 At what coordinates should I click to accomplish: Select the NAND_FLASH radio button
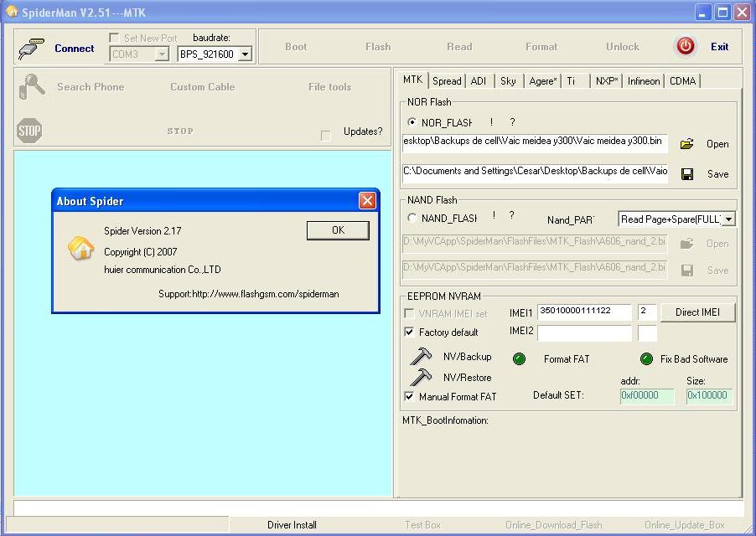(x=412, y=218)
